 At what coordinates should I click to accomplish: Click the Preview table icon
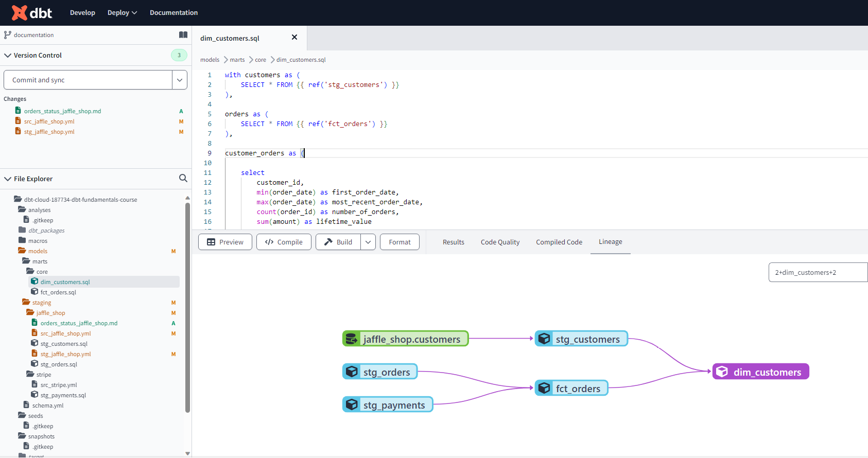[x=211, y=242]
